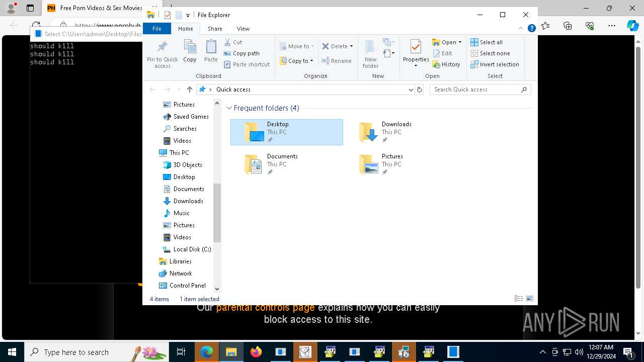Open the recent locations dropdown
644x362 pixels.
click(179, 89)
